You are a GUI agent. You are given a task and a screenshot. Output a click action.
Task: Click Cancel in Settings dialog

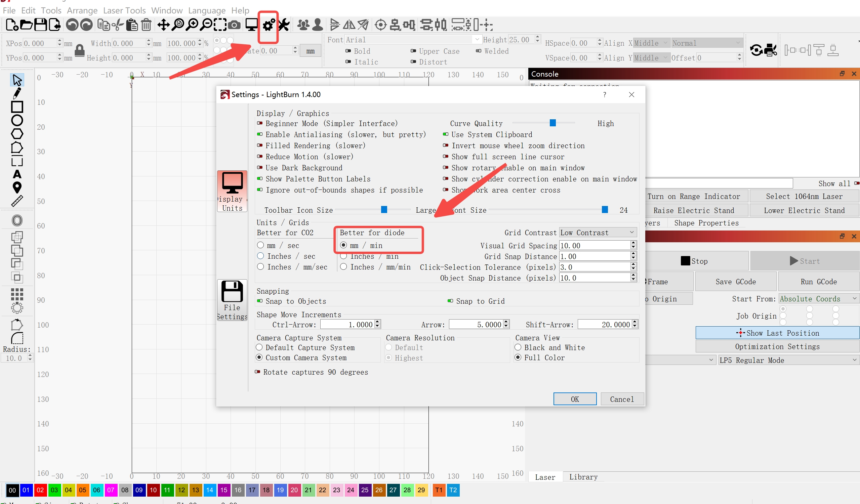[x=622, y=399]
